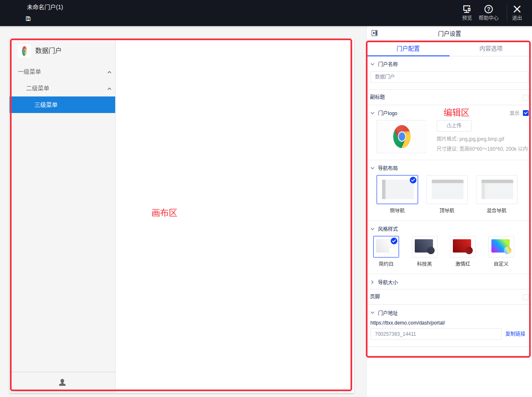Viewport: 532px width, 397px height.
Task: Open the preview (预览) icon
Action: (467, 10)
